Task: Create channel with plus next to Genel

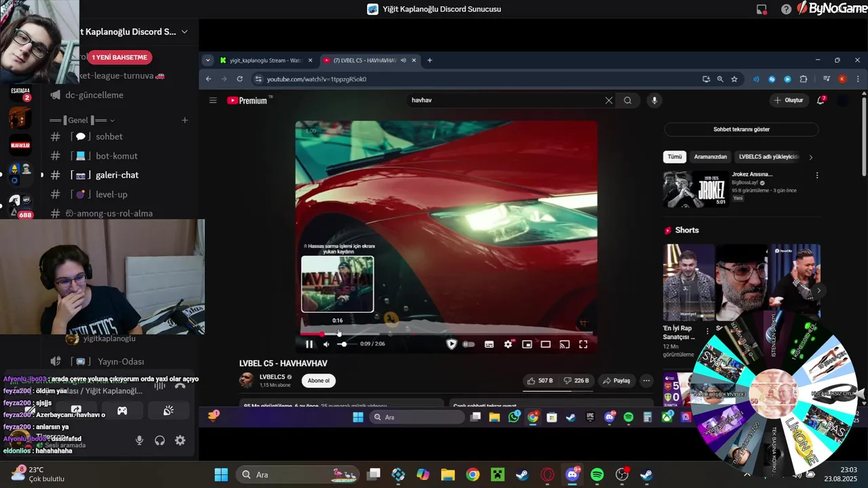Action: coord(184,121)
